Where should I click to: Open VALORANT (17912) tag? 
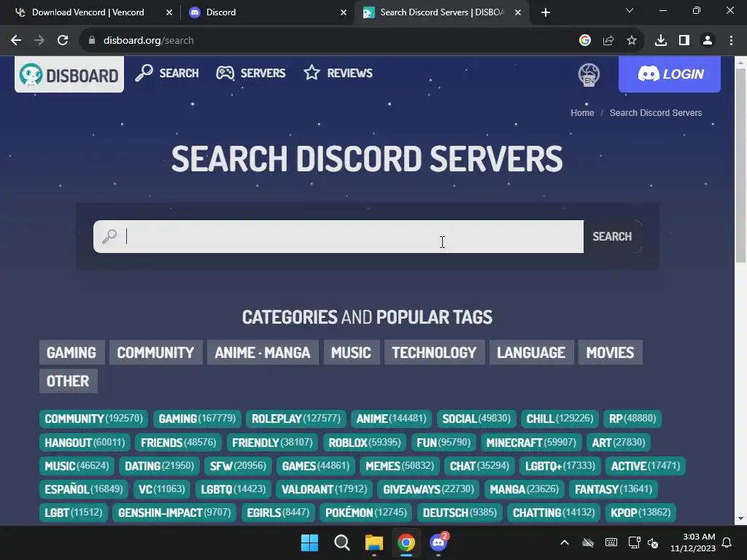(x=325, y=489)
